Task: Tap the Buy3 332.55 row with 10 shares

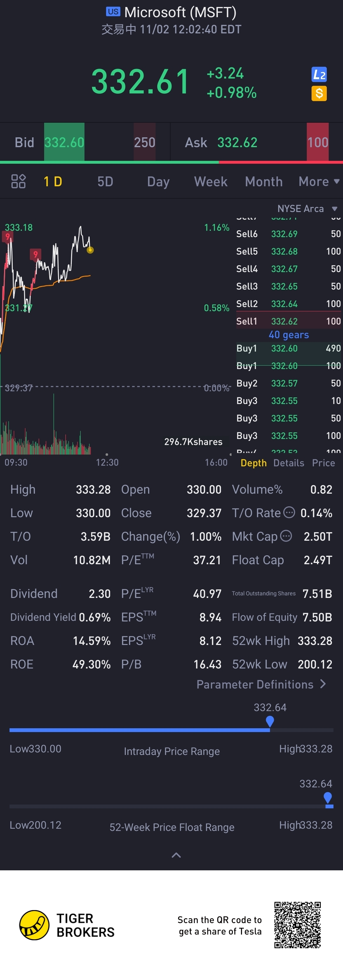Action: tap(289, 401)
